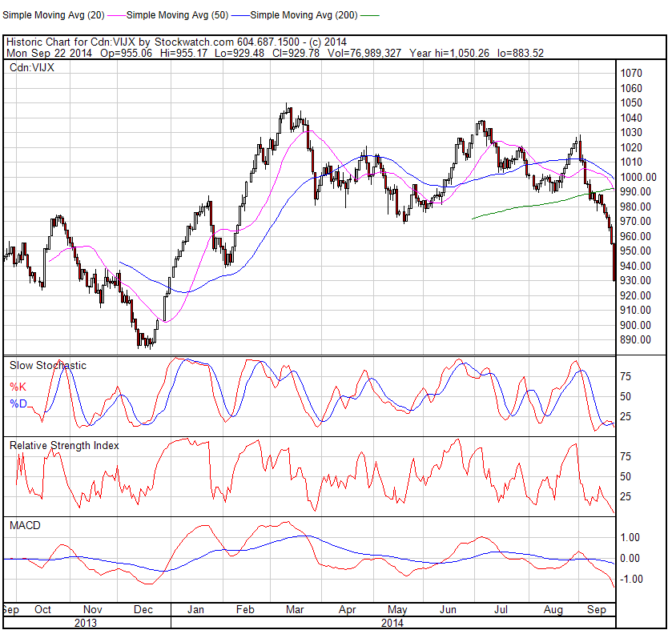
Task: Click the Jun month marker on time axis
Action: (x=449, y=610)
